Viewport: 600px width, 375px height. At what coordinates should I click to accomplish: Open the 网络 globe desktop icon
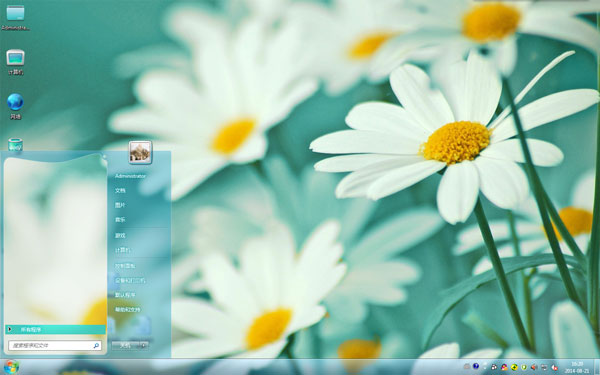(15, 106)
